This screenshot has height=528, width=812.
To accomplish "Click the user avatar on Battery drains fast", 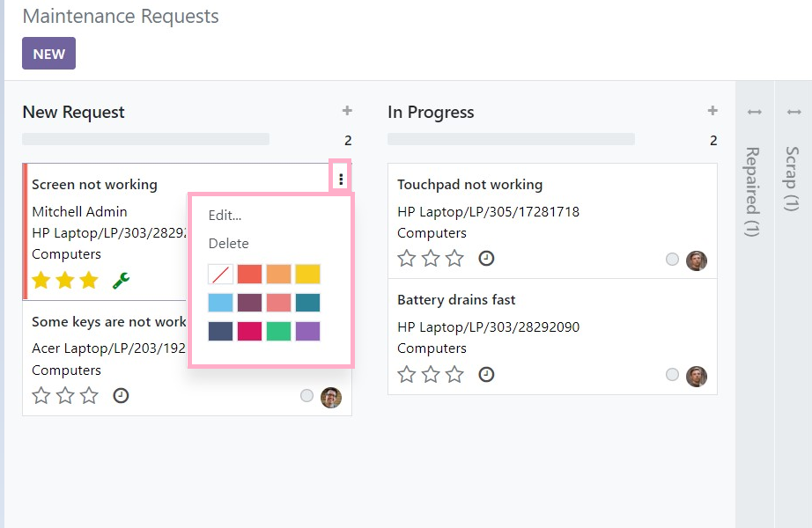I will 697,377.
